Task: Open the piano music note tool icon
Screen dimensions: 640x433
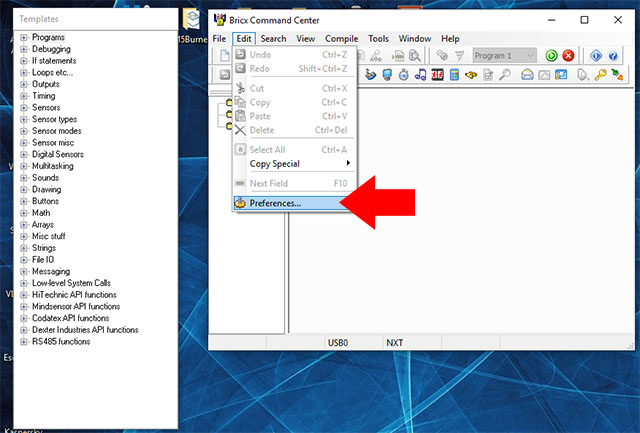Action: (x=422, y=75)
